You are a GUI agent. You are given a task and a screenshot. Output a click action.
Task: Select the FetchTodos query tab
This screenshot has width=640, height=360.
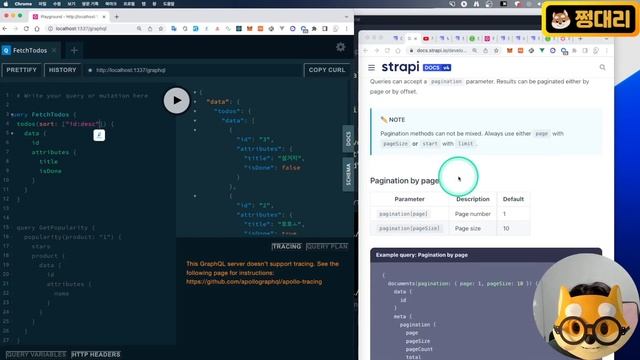point(30,50)
